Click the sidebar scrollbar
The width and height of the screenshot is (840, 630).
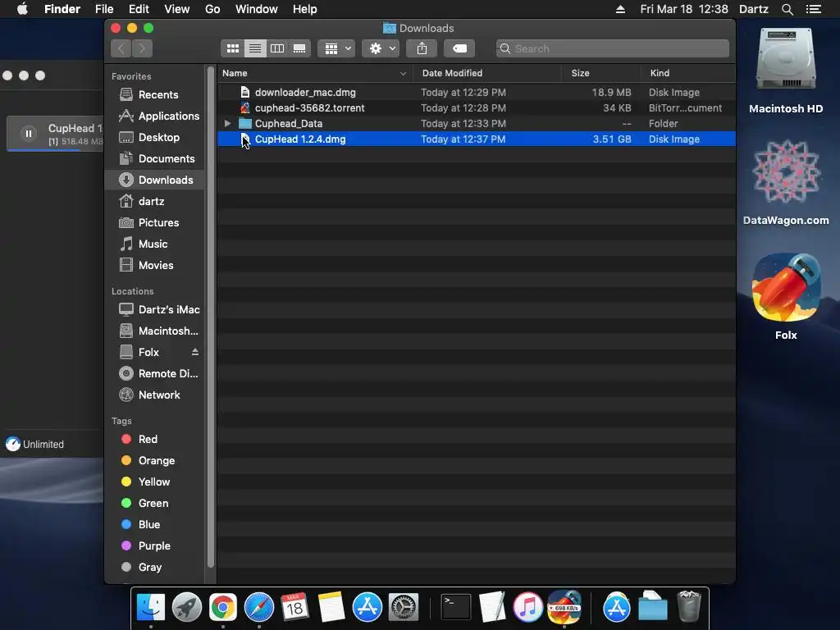click(x=211, y=317)
